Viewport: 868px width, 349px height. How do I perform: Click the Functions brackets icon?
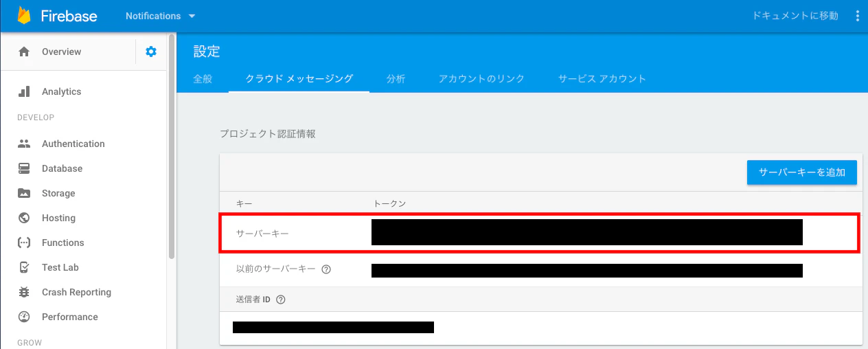click(x=24, y=243)
